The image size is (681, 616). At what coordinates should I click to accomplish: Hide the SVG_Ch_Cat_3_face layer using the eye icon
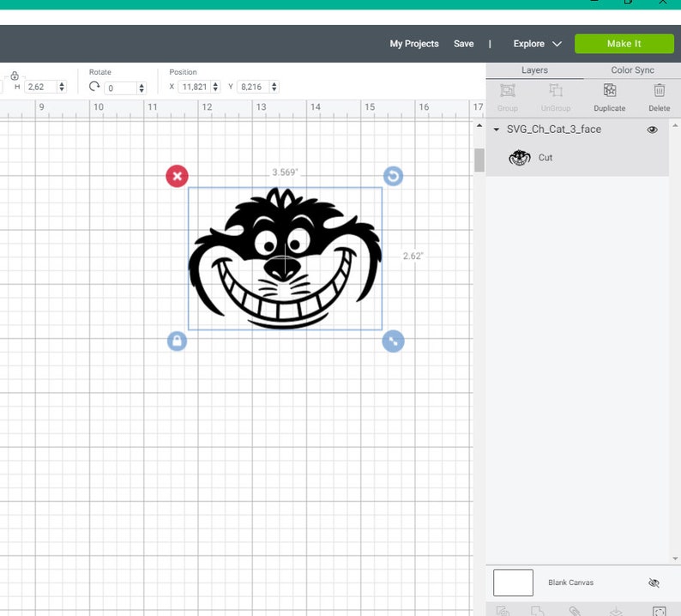pos(652,130)
